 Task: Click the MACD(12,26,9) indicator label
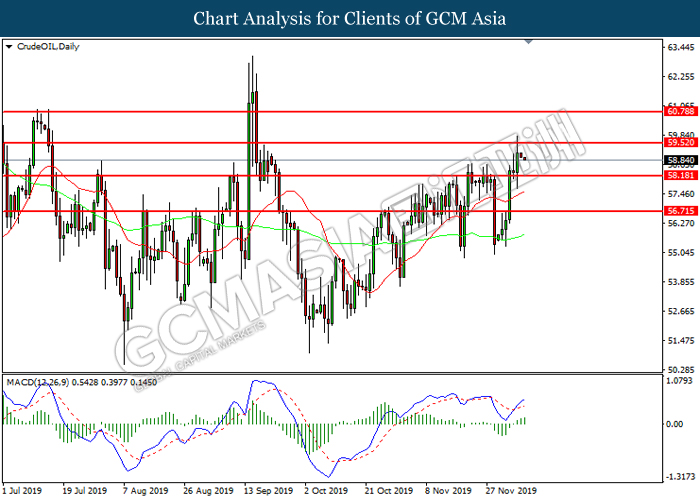38,382
